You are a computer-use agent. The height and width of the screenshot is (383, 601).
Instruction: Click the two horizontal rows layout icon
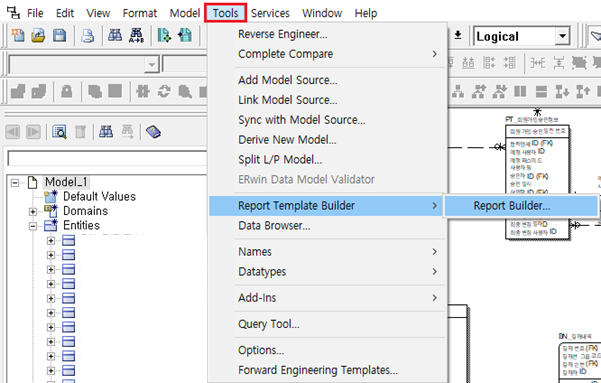[x=541, y=92]
